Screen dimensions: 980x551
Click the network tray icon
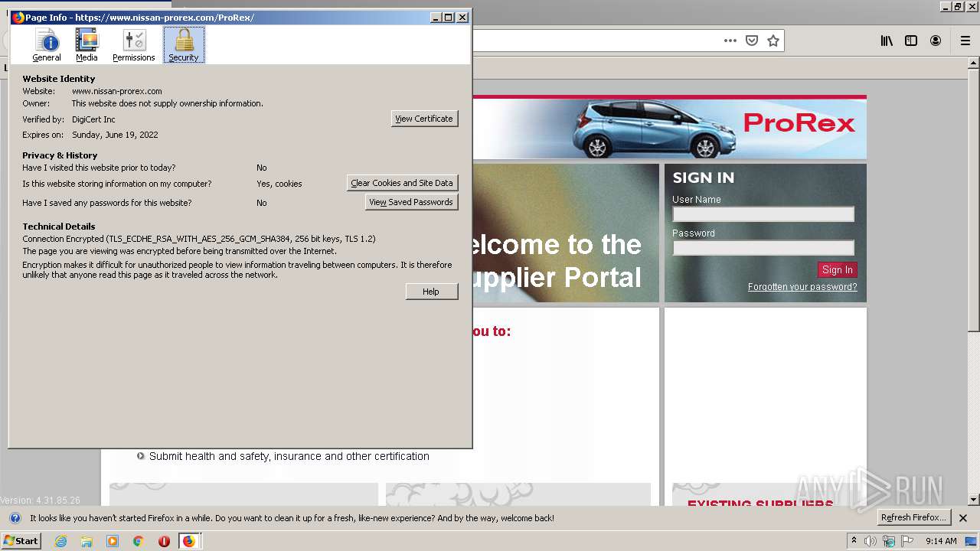889,541
